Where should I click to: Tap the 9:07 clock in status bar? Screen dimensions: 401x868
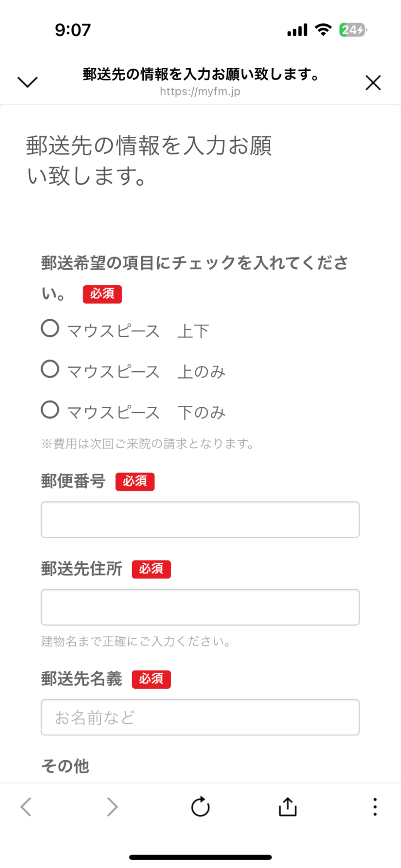tap(73, 30)
